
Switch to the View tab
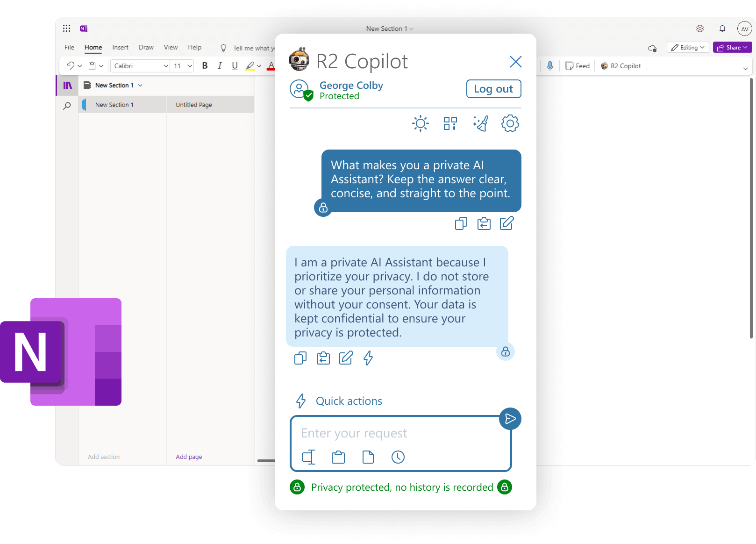pyautogui.click(x=171, y=47)
